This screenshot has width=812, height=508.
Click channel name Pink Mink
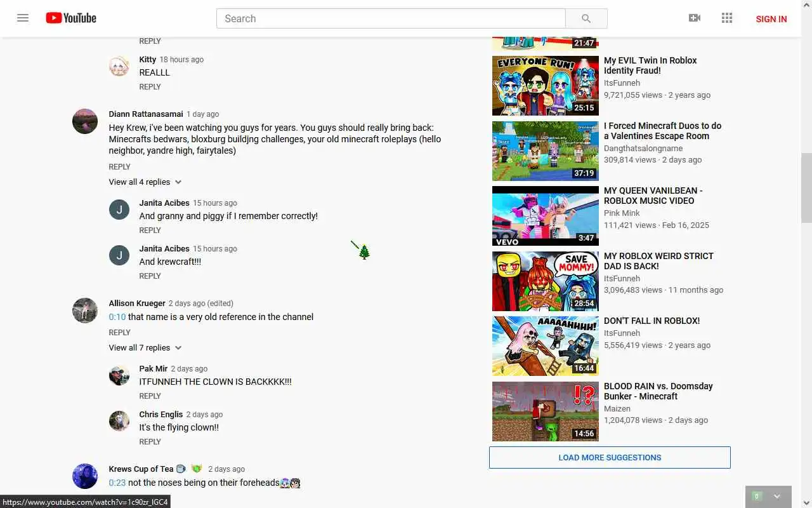pos(622,213)
